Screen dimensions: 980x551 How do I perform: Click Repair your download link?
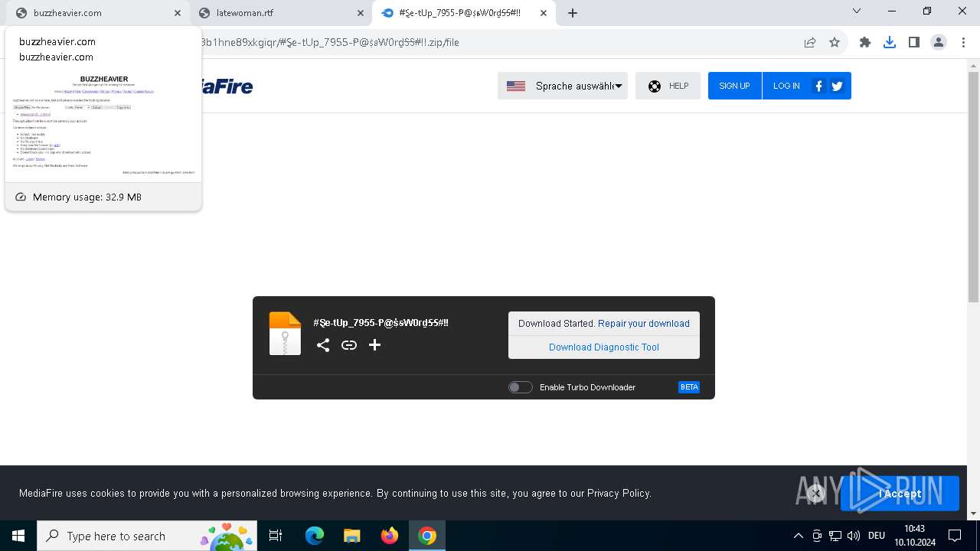tap(644, 323)
